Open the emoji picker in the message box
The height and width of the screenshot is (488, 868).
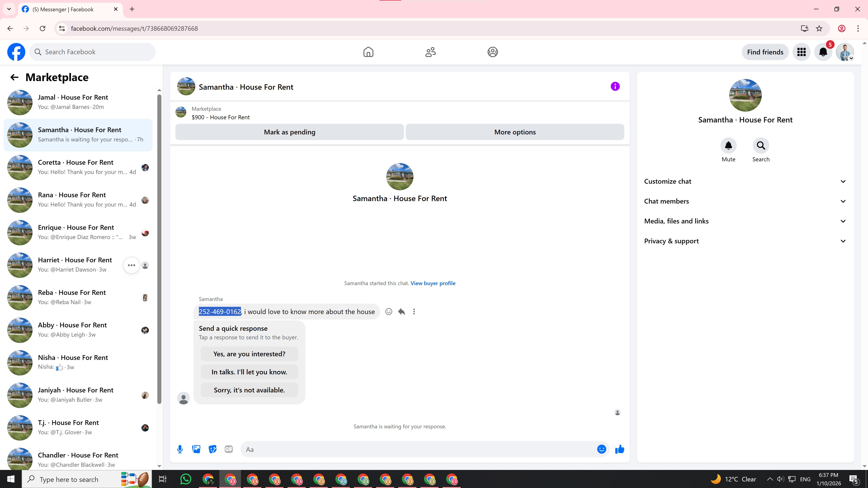click(x=601, y=449)
